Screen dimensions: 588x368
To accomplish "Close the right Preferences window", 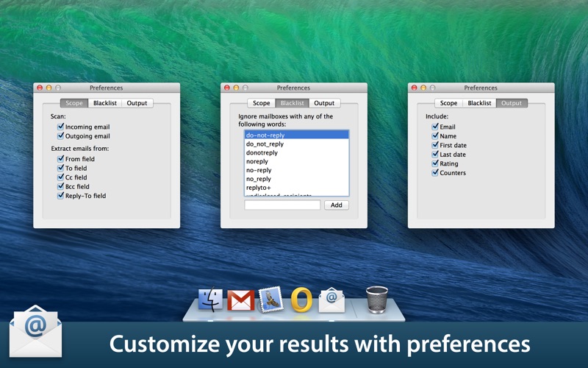I will coord(414,88).
